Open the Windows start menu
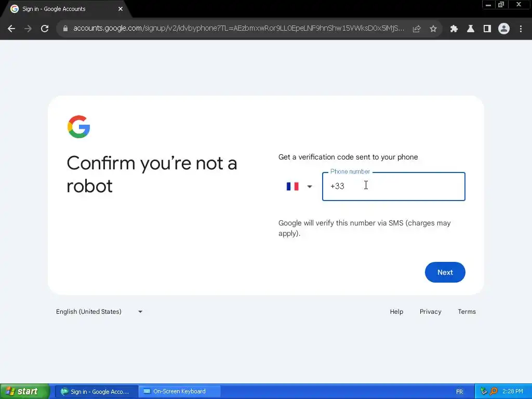 point(25,391)
